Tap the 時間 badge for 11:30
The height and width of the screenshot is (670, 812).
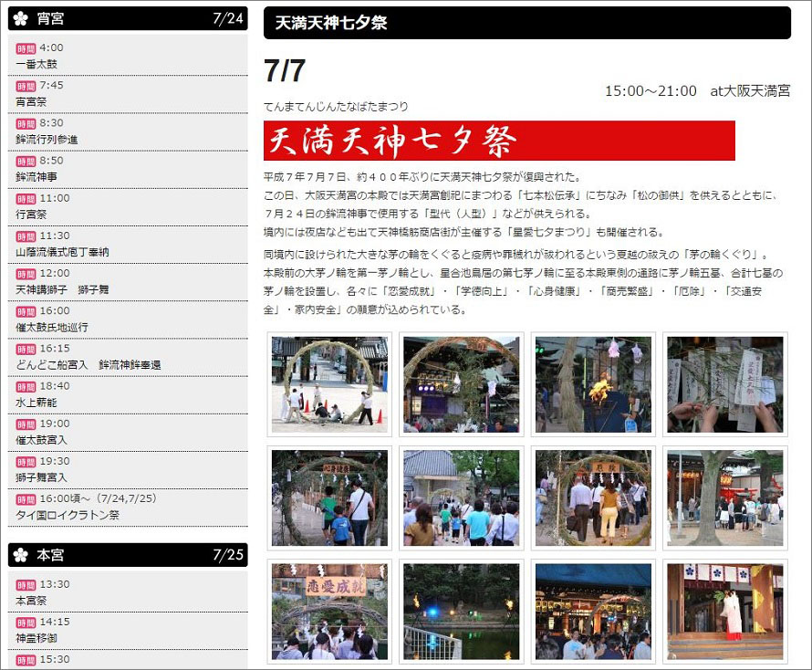[x=26, y=236]
